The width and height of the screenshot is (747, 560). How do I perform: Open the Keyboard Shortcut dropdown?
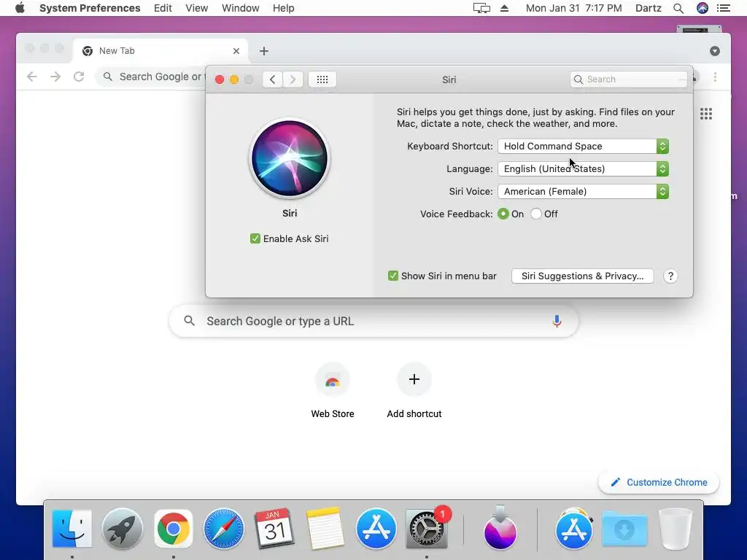pos(583,146)
